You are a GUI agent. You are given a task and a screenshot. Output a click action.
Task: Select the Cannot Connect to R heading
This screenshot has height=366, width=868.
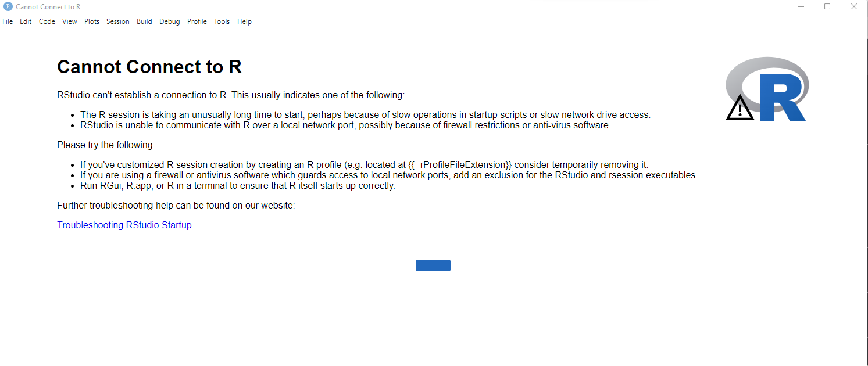149,67
